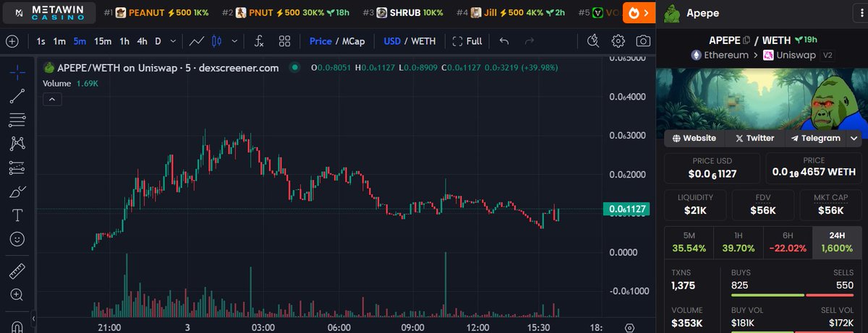Select the D daily timeframe
The width and height of the screenshot is (868, 333).
[158, 41]
